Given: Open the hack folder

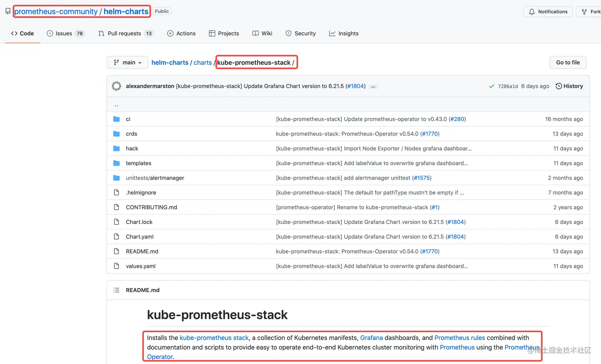Looking at the screenshot, I should point(132,149).
